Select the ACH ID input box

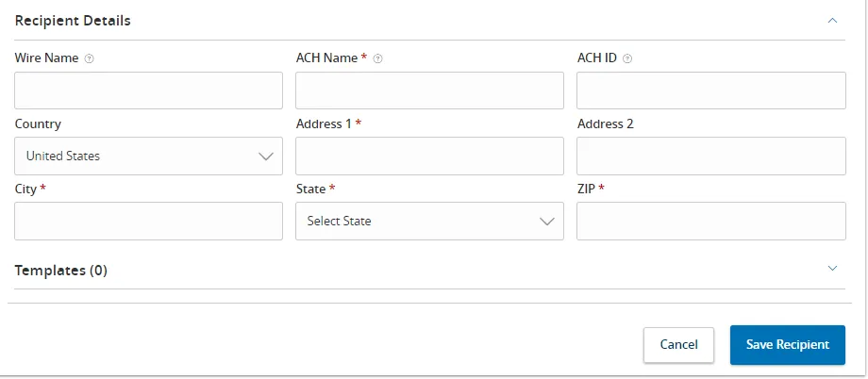(710, 91)
